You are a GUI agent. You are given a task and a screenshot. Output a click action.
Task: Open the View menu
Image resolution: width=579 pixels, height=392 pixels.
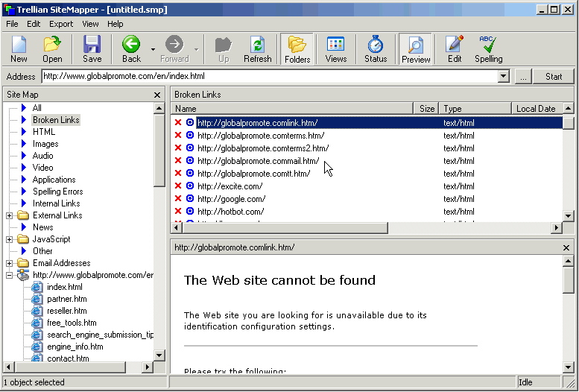(x=90, y=24)
